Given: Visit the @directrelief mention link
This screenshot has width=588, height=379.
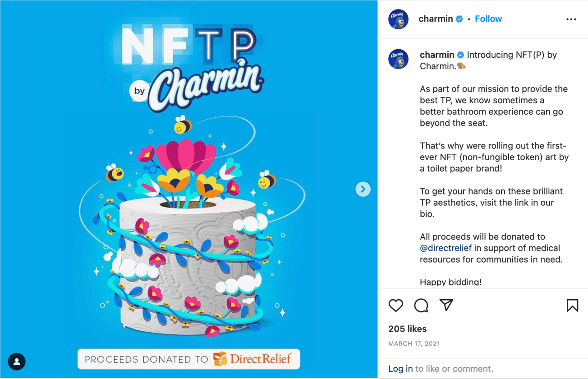Looking at the screenshot, I should [445, 248].
